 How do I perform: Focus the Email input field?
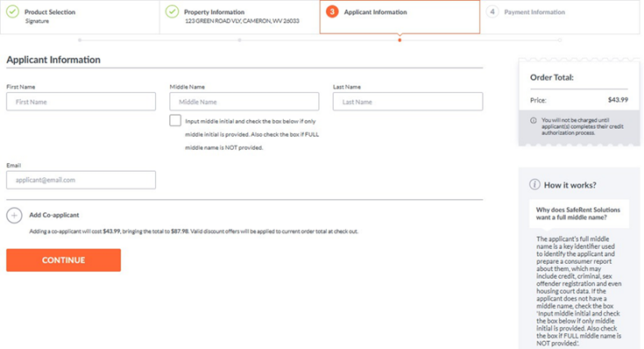coord(81,180)
